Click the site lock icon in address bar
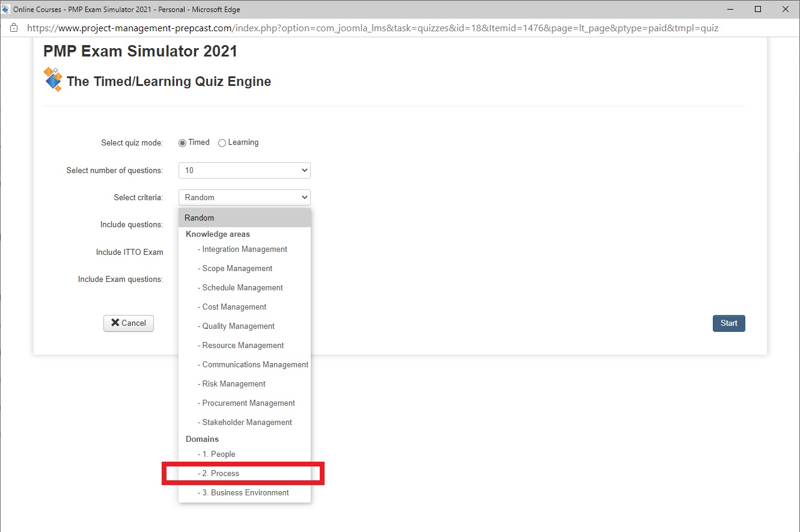The height and width of the screenshot is (532, 800). click(x=14, y=28)
